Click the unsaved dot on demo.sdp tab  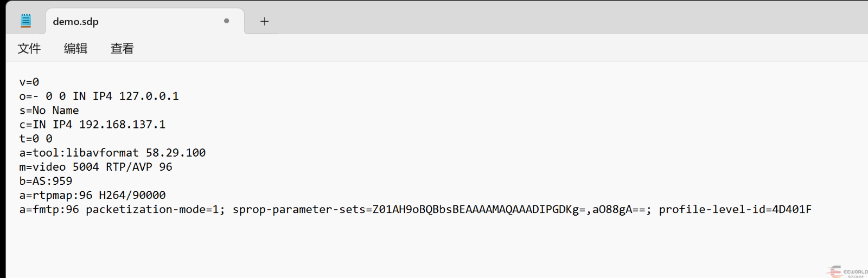tap(226, 21)
